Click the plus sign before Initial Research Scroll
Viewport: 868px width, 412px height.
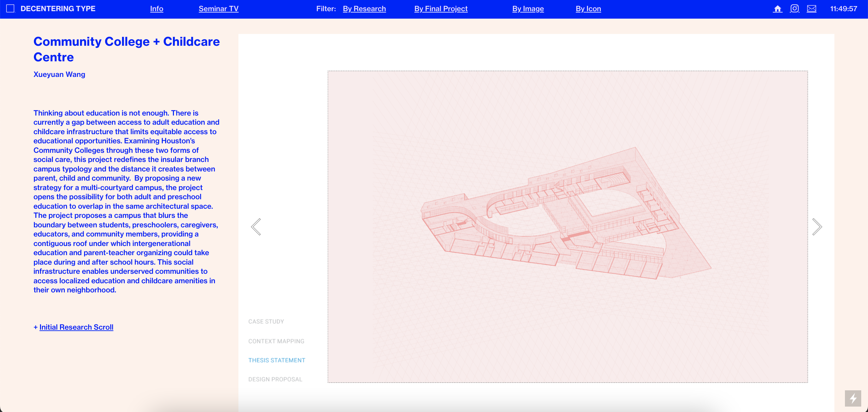click(x=36, y=327)
